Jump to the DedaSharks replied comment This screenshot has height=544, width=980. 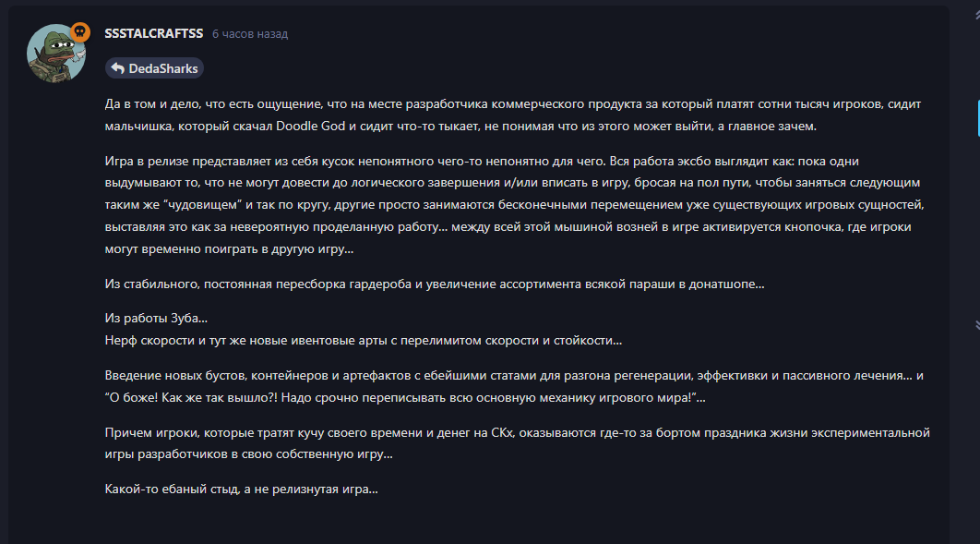[x=162, y=68]
